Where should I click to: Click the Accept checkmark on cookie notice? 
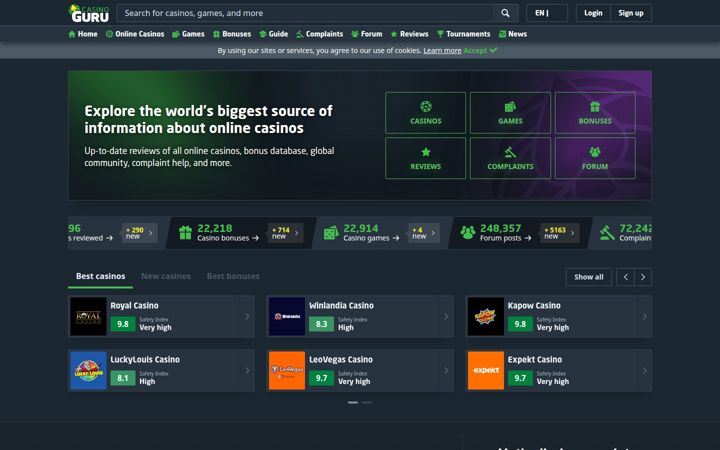493,50
